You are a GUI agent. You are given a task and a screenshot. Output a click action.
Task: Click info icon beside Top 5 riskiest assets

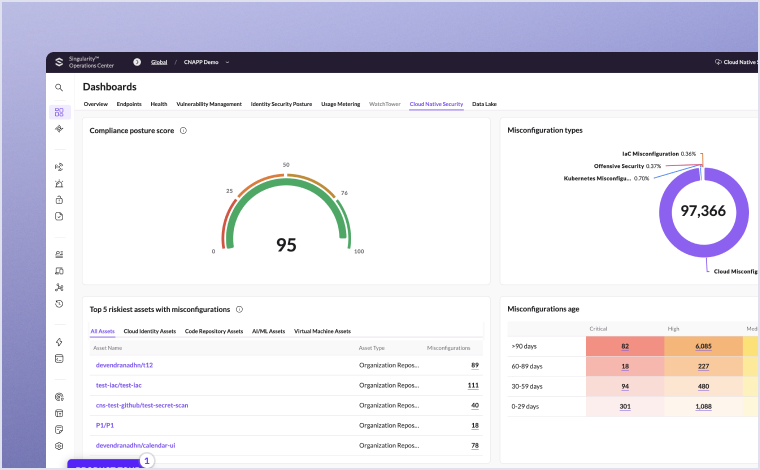click(x=239, y=310)
